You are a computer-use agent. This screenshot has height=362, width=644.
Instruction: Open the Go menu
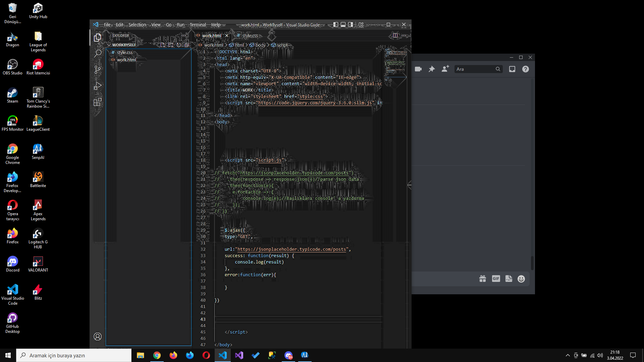[168, 24]
